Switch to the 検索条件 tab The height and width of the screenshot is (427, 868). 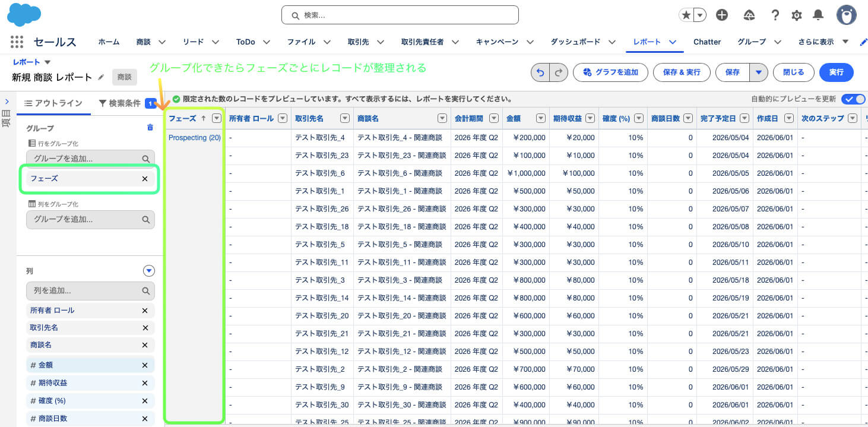pyautogui.click(x=119, y=103)
